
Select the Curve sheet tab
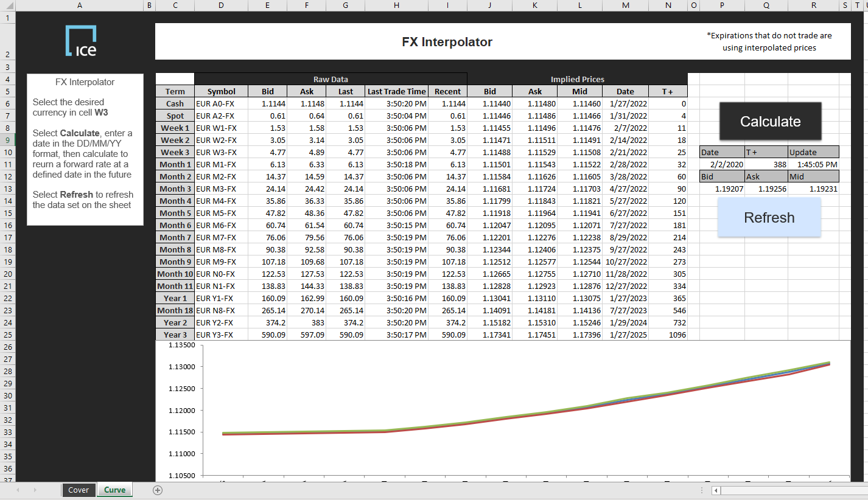(114, 490)
